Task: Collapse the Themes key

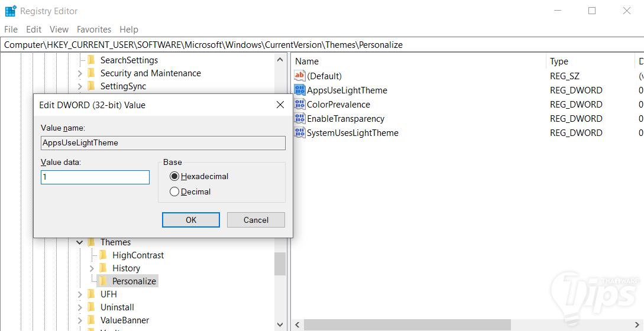Action: click(80, 242)
